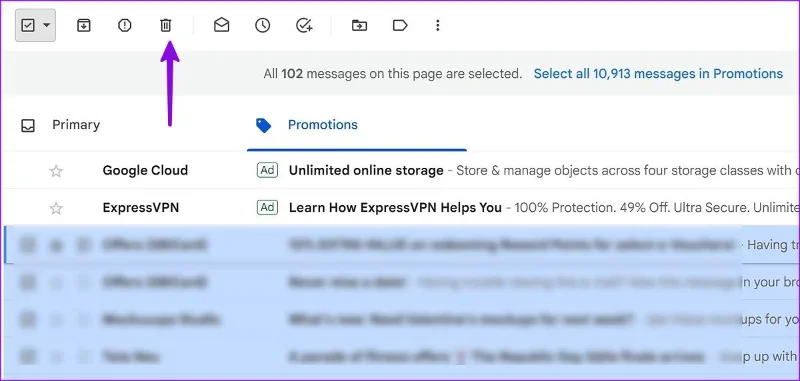
Task: Archive the selected messages
Action: 84,25
